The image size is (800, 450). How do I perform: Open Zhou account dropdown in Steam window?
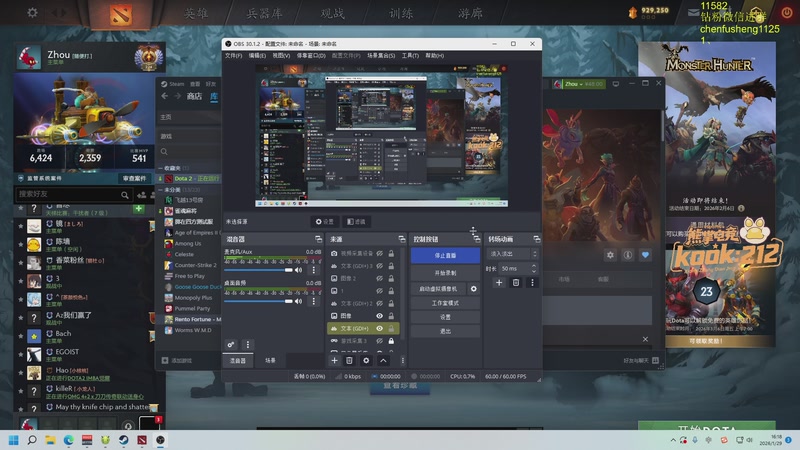pos(579,84)
